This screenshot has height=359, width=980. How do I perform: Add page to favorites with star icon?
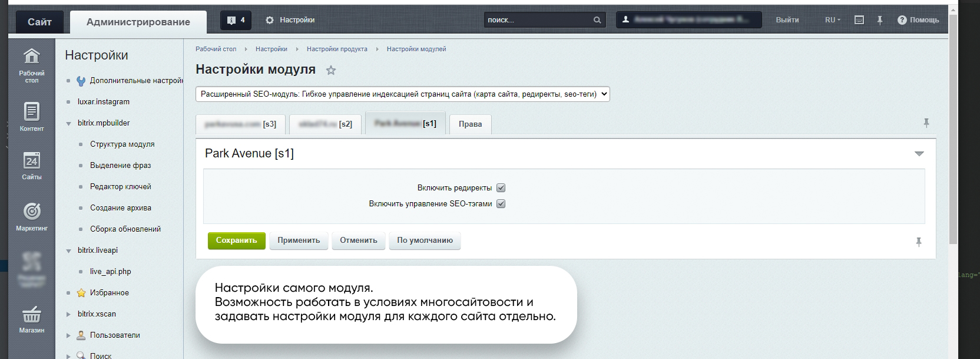point(331,71)
